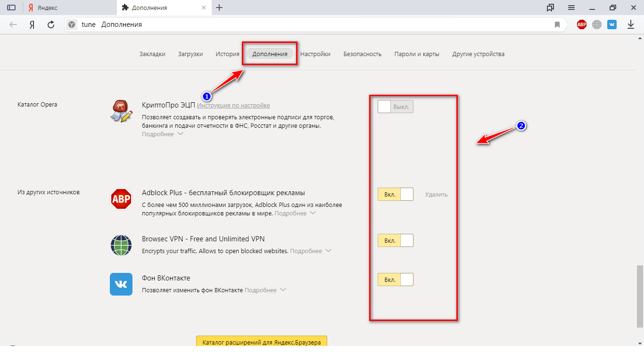The width and height of the screenshot is (644, 362).
Task: Open the downloads arrow icon
Action: [x=631, y=25]
